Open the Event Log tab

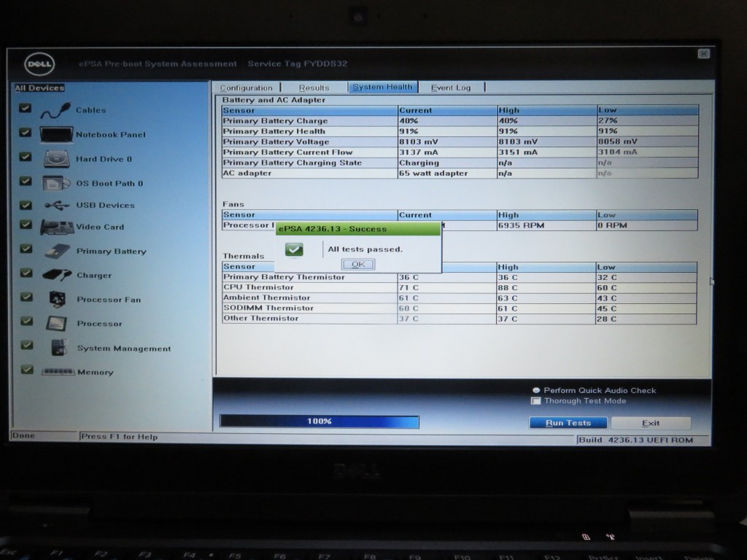click(x=451, y=87)
